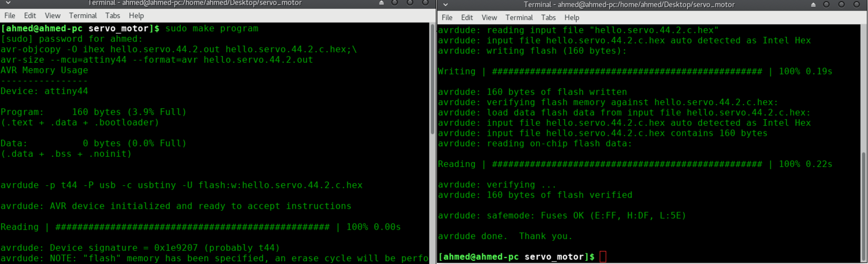Click 'AVR device initialized and ready' line
The image size is (868, 264).
click(x=176, y=206)
